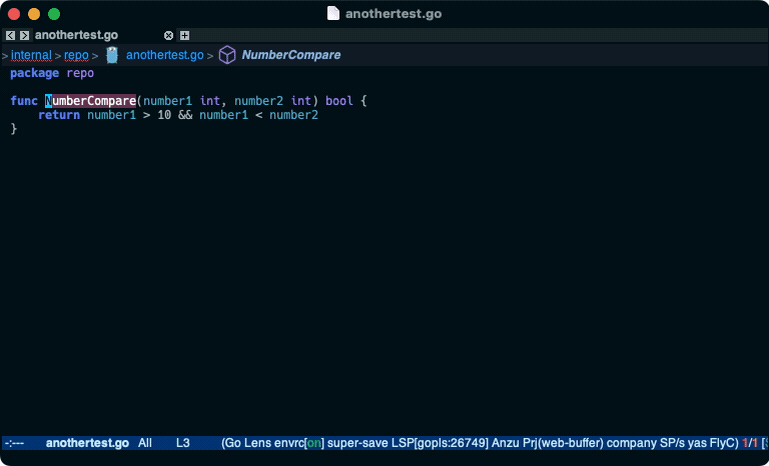Viewport: 769px width, 466px height.
Task: Click the number 10 literal
Action: [x=164, y=115]
